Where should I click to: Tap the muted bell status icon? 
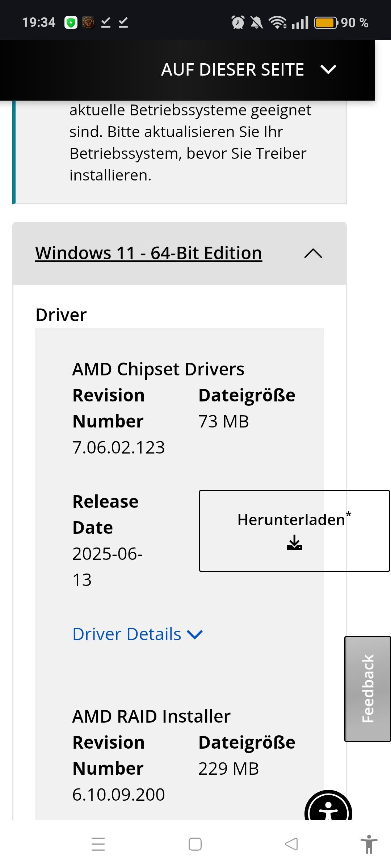tap(257, 22)
